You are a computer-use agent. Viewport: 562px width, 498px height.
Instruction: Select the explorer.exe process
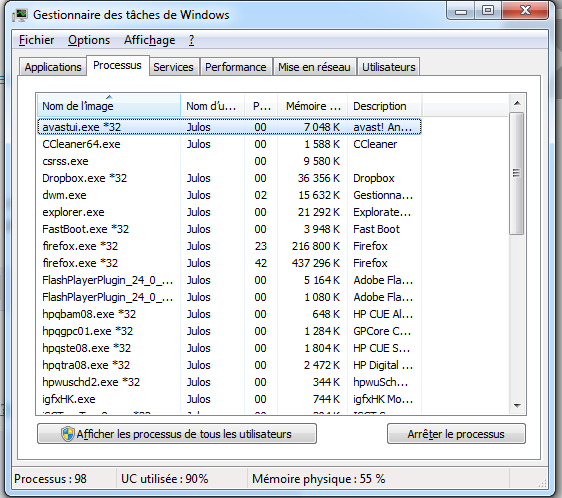pyautogui.click(x=229, y=212)
